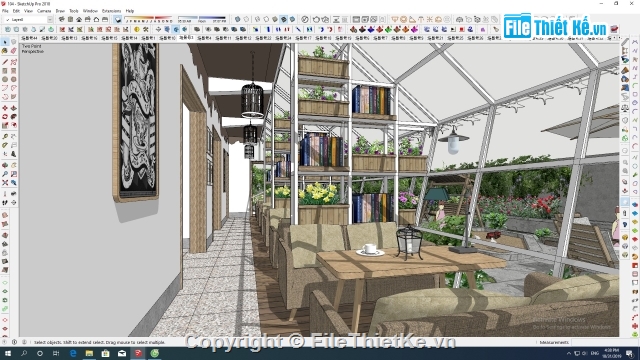
Task: Activate the Eraser tool
Action: tap(13, 51)
